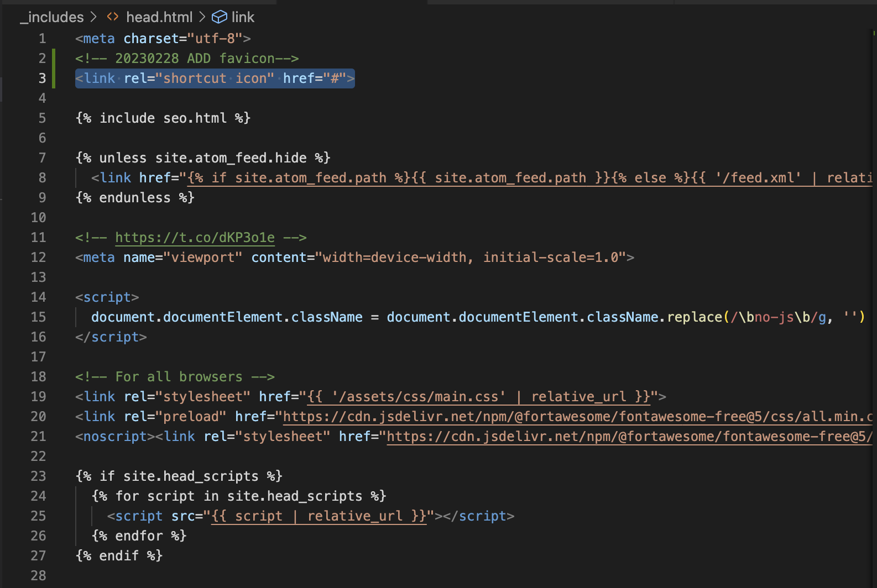Click the highlighted shortcut icon link tag
This screenshot has height=588, width=877.
[215, 78]
